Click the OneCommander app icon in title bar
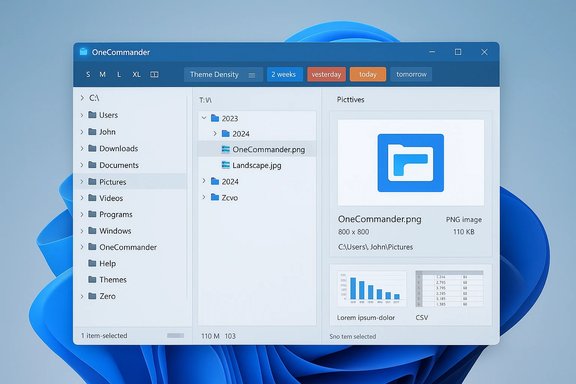 [83, 52]
